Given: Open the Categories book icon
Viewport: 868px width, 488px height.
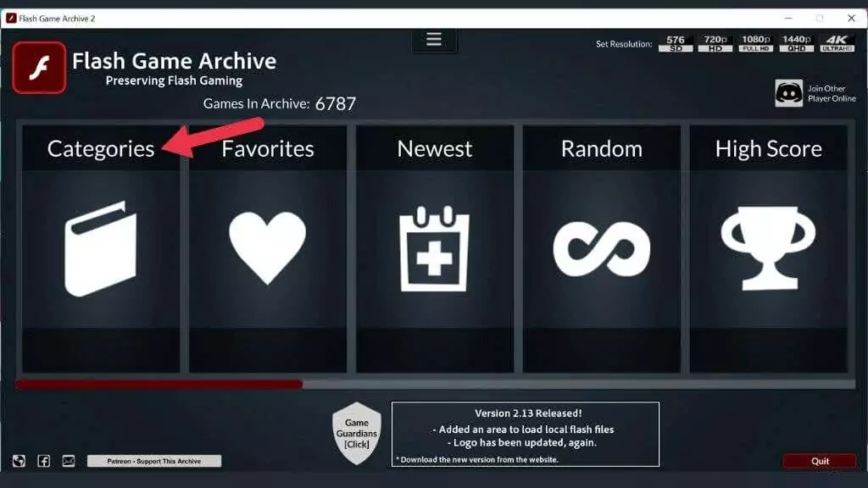Looking at the screenshot, I should click(x=100, y=248).
